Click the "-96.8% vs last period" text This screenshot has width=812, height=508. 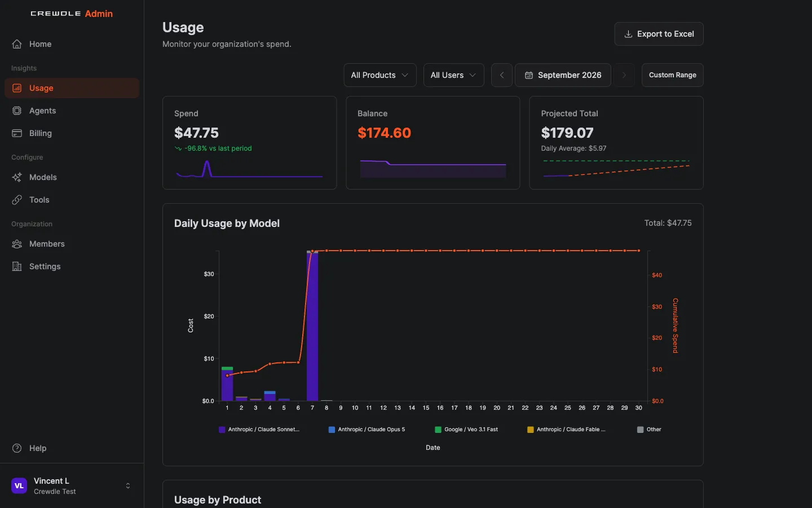218,148
